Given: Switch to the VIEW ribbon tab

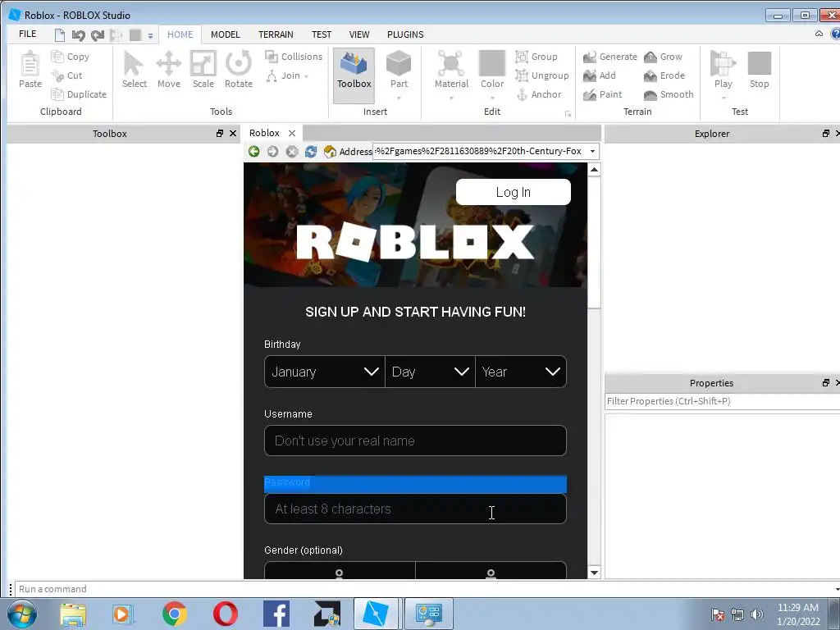Looking at the screenshot, I should pyautogui.click(x=359, y=34).
